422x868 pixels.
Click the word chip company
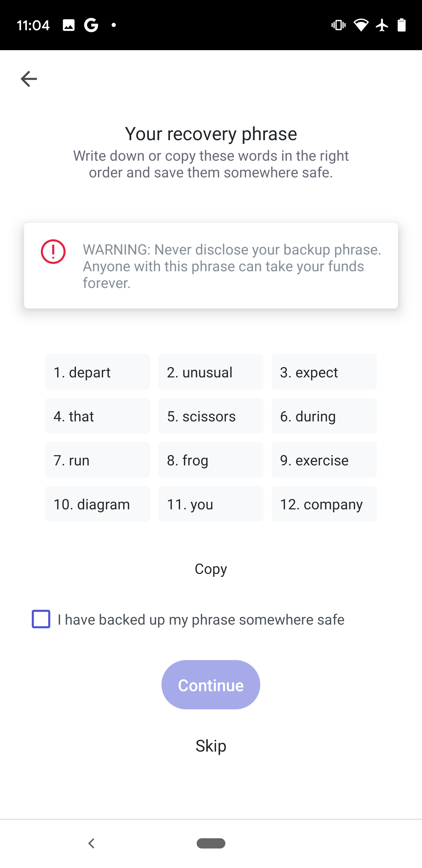[324, 504]
